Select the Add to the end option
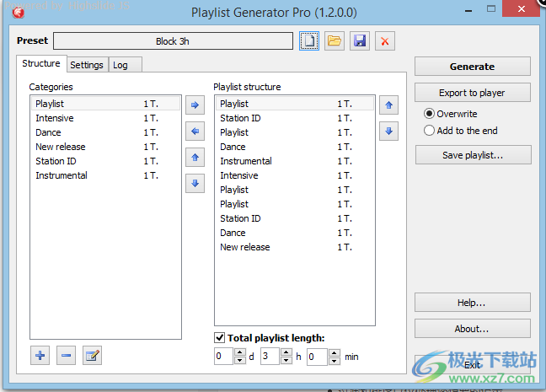The image size is (546, 392). pyautogui.click(x=429, y=131)
